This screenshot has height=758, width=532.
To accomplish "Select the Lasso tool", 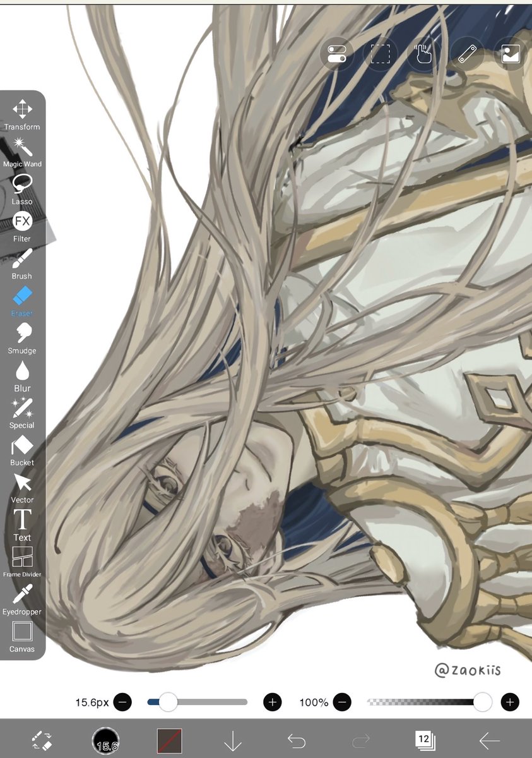I will click(22, 189).
